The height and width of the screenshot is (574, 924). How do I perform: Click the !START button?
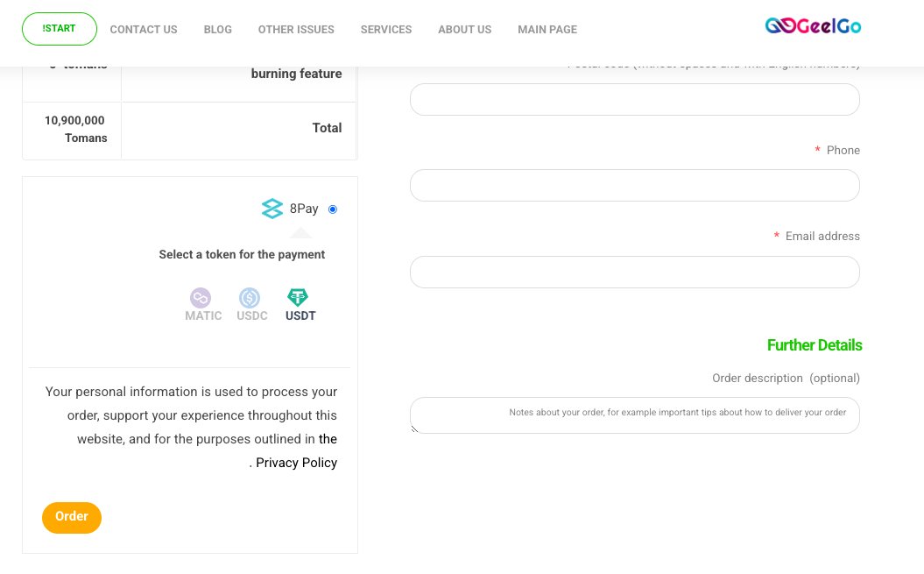60,29
